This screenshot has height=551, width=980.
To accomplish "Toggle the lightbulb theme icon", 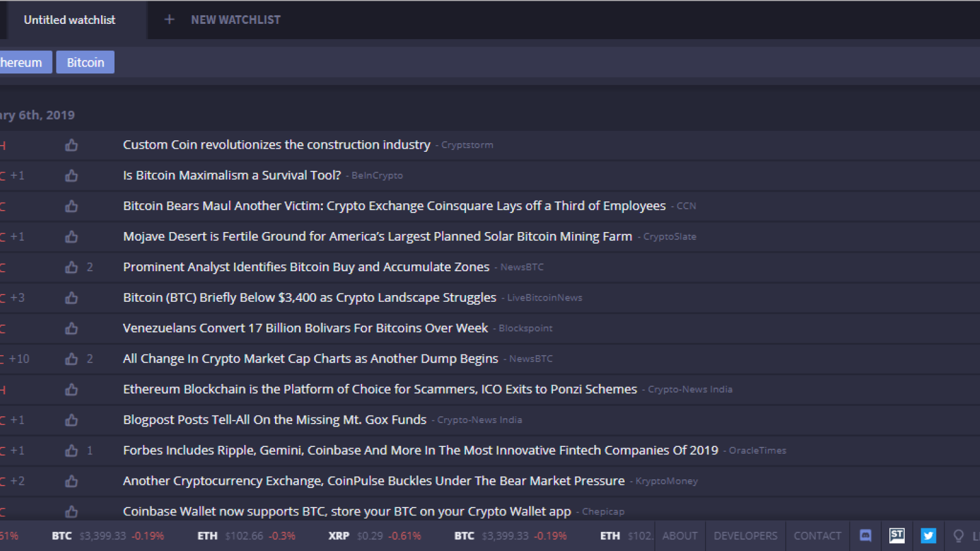I will (x=959, y=536).
